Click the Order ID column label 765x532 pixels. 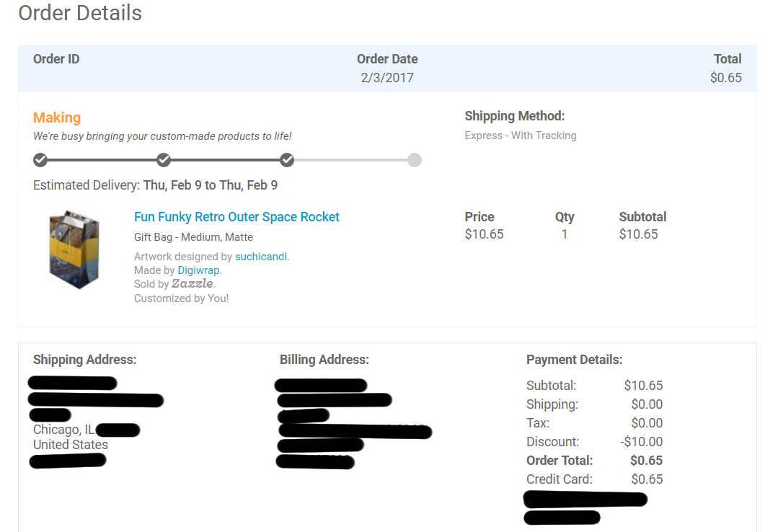coord(56,59)
